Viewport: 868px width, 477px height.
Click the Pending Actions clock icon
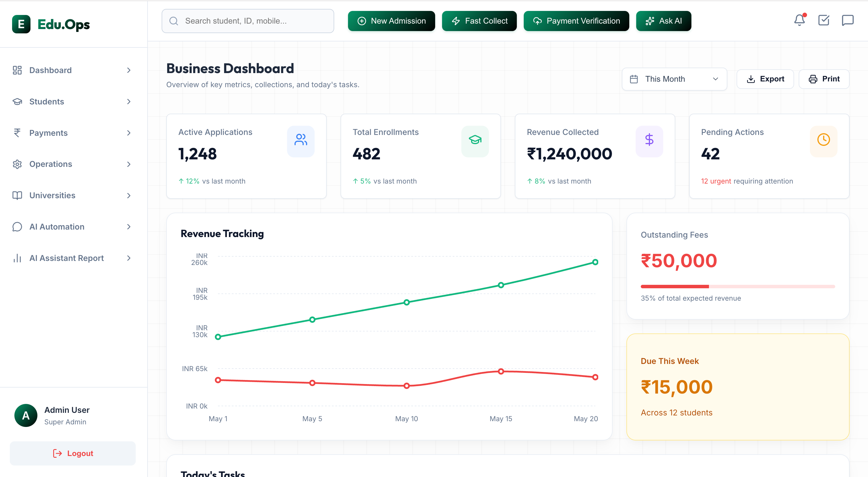823,140
